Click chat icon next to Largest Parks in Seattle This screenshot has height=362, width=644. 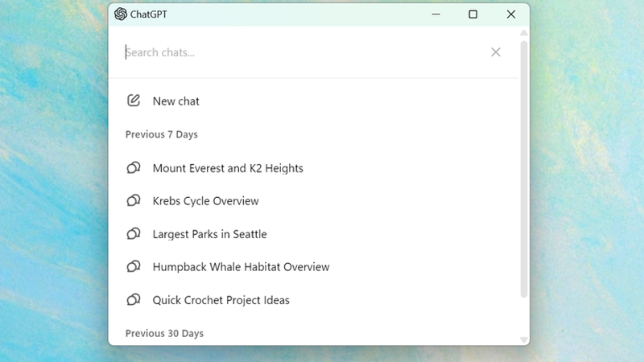coord(134,234)
